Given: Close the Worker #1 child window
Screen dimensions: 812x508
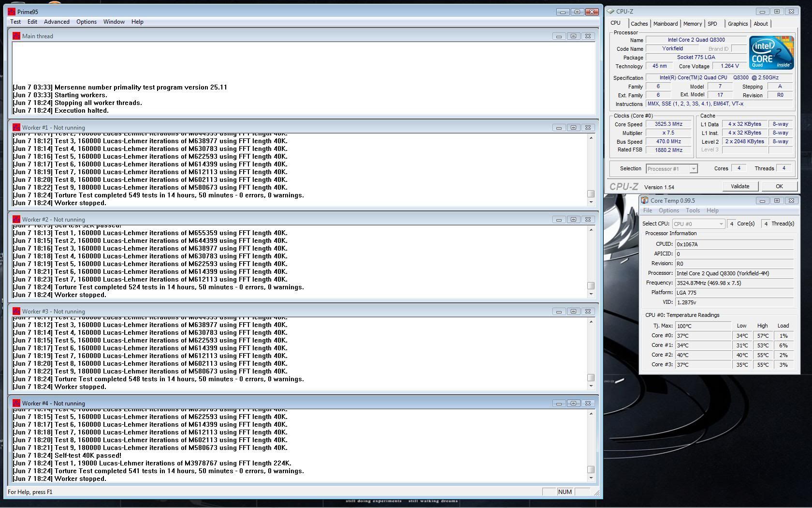Looking at the screenshot, I should pos(588,128).
